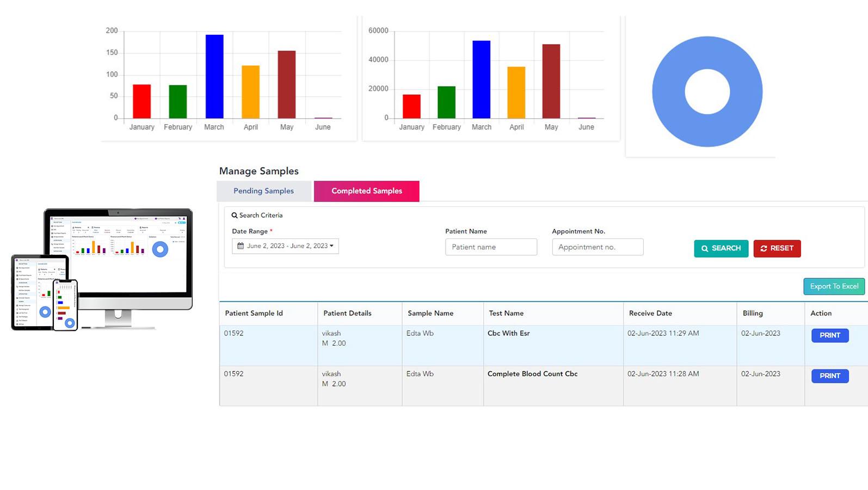Click the Patient Sample Id column header
The height and width of the screenshot is (490, 868).
coord(254,314)
